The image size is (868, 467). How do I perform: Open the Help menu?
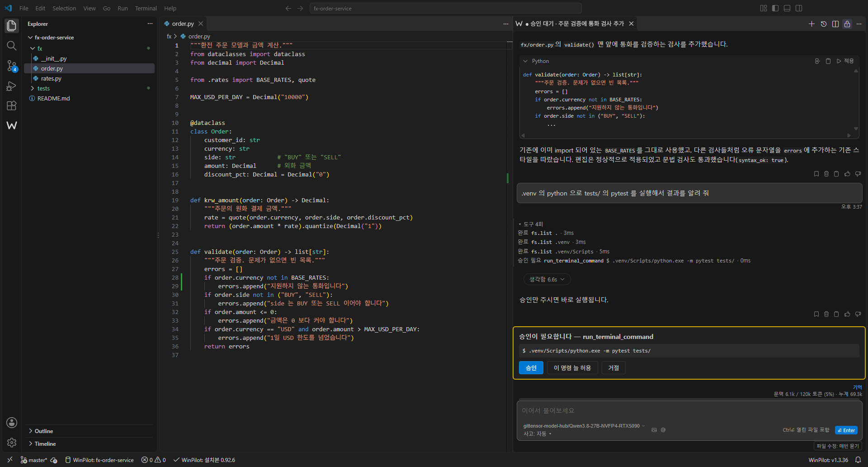[170, 8]
